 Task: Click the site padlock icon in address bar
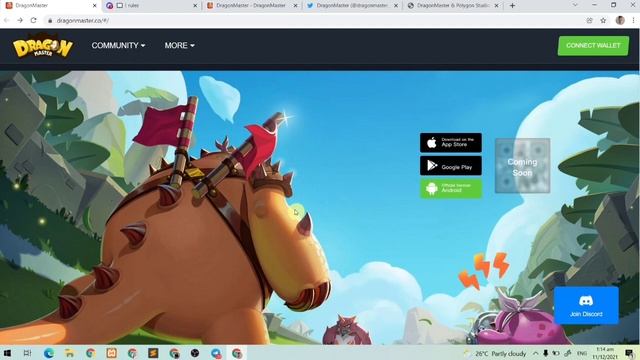pos(50,20)
